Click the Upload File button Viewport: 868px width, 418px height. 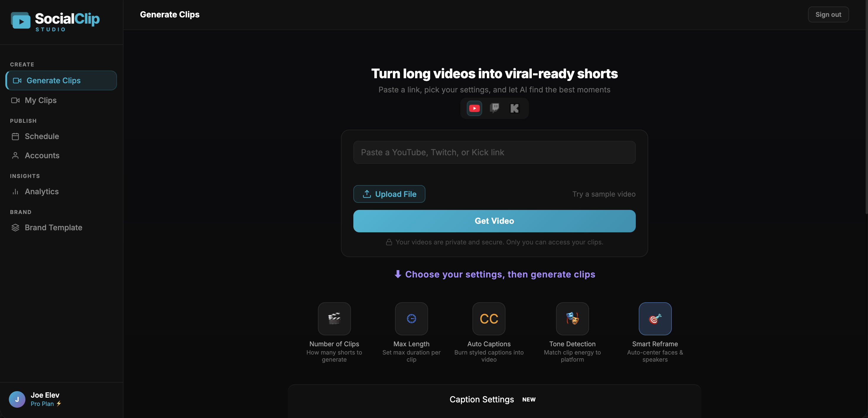pyautogui.click(x=389, y=194)
